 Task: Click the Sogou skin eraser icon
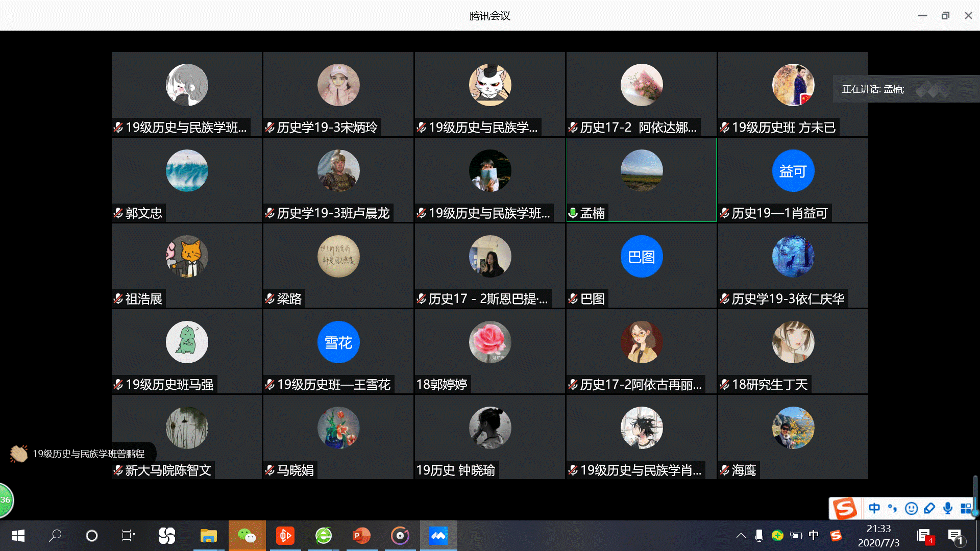[929, 508]
